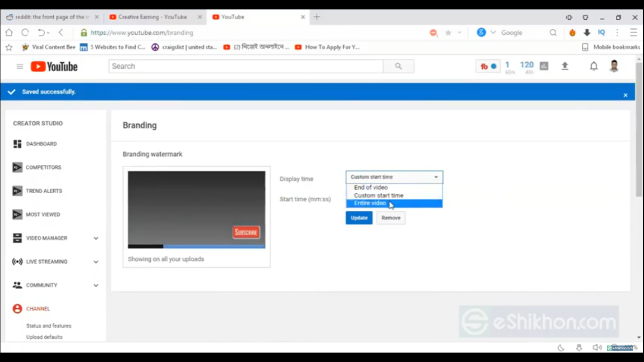Dismiss the Saved successfully notification
Viewport: 644px width, 362px height.
(x=626, y=94)
